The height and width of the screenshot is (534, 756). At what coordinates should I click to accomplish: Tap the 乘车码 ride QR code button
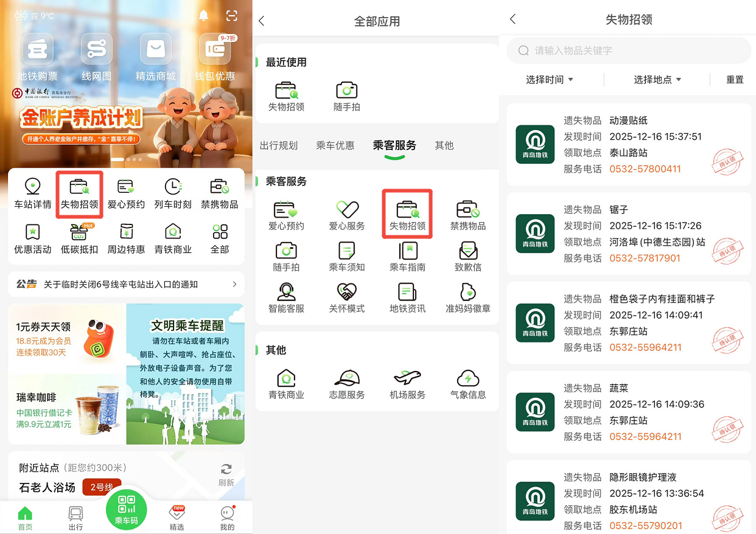tap(127, 508)
